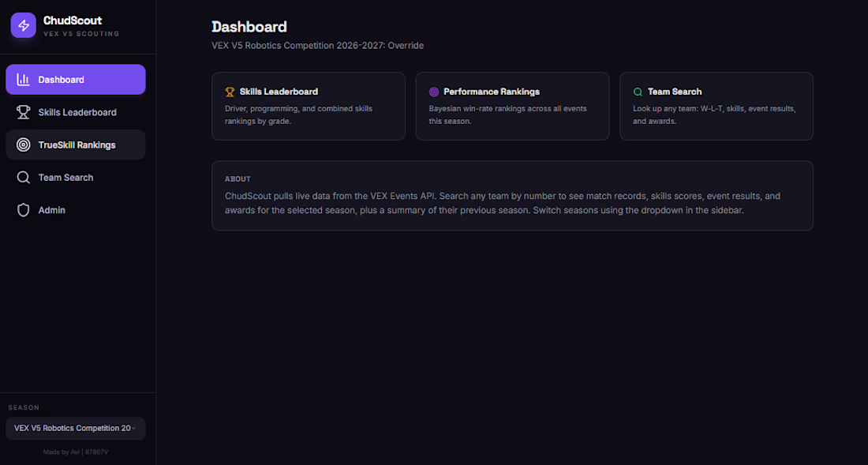Navigate to Team Search in the sidebar
868x465 pixels.
click(x=76, y=178)
